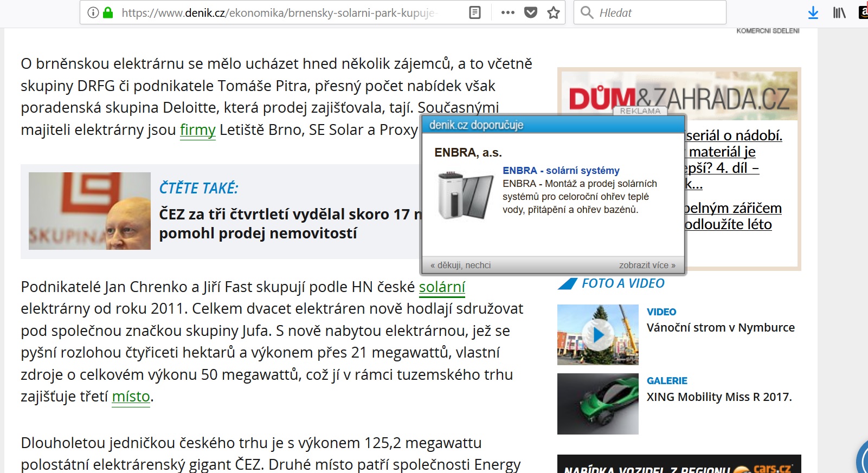Screen dimensions: 868x473
Task: Open the Library bookshelf icon
Action: (839, 12)
